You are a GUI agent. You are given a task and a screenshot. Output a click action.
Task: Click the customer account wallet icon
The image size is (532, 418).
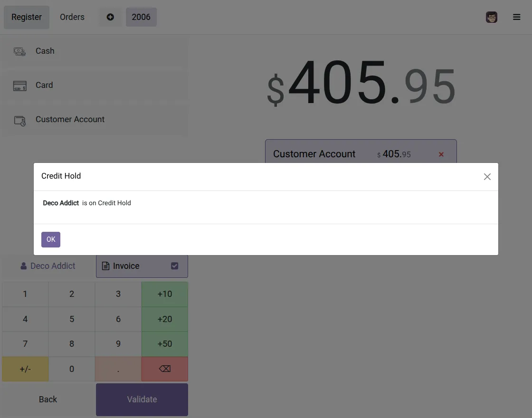[x=19, y=121]
